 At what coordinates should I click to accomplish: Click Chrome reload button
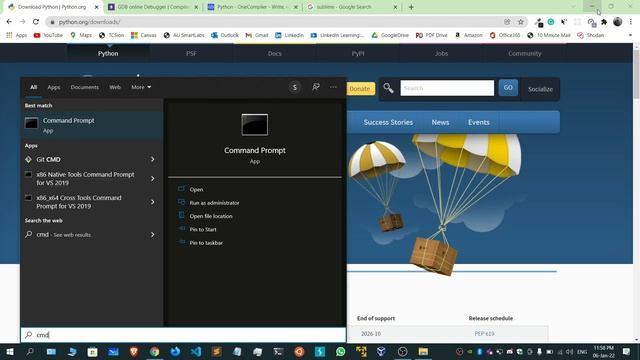[36, 22]
